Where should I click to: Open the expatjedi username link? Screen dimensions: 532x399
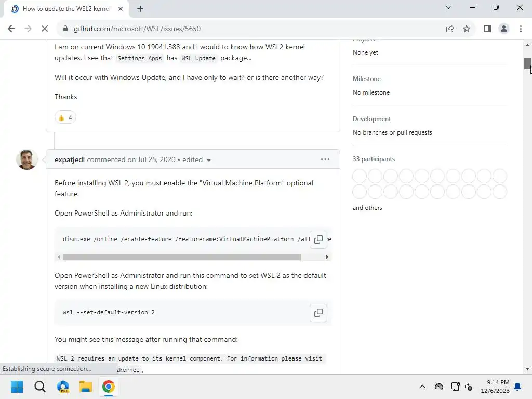point(70,159)
